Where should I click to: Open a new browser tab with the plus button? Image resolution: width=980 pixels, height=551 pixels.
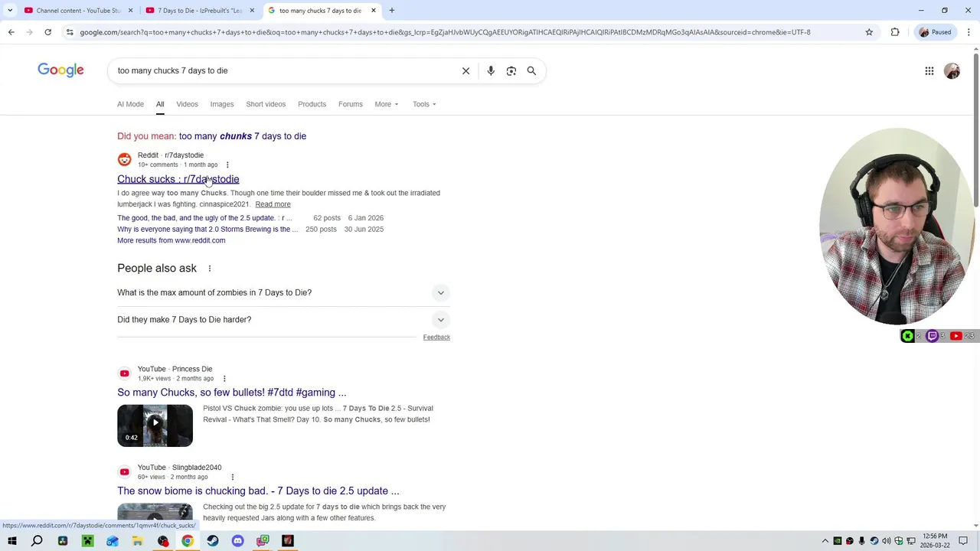(x=392, y=11)
